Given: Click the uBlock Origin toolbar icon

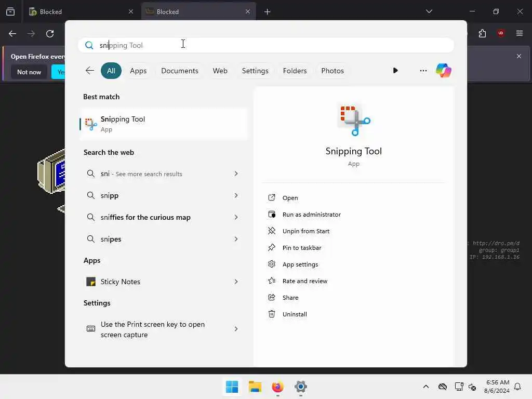Looking at the screenshot, I should click(x=500, y=33).
